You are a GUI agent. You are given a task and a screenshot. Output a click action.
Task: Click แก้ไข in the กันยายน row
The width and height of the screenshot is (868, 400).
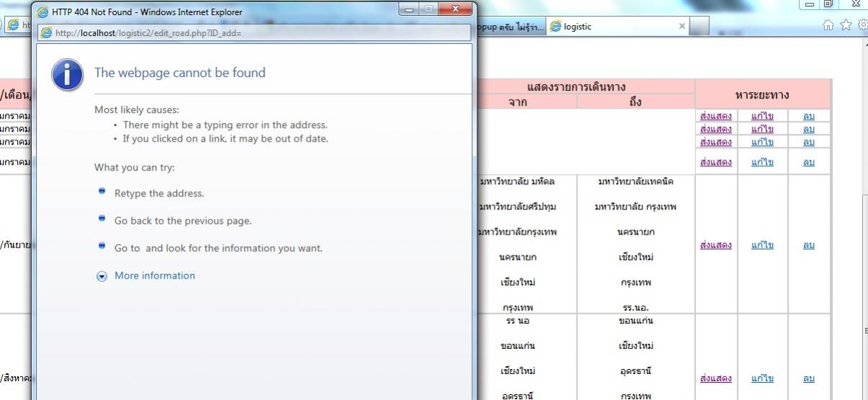(x=762, y=245)
